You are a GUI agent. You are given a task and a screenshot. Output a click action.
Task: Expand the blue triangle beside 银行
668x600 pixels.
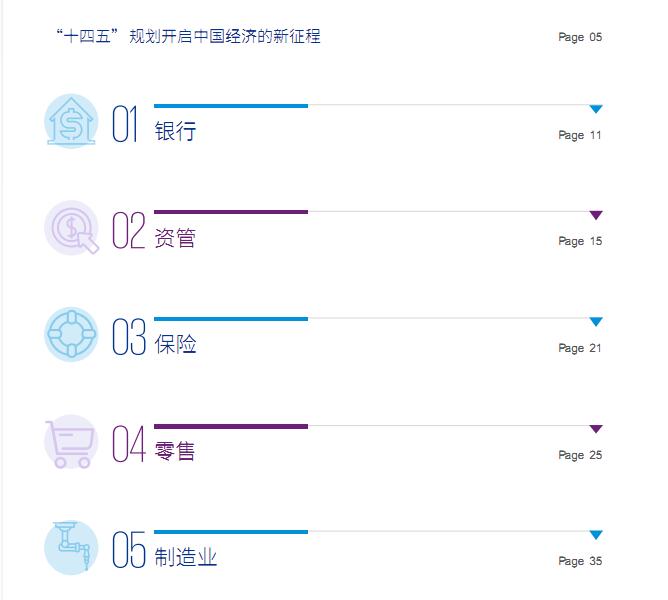coord(596,109)
